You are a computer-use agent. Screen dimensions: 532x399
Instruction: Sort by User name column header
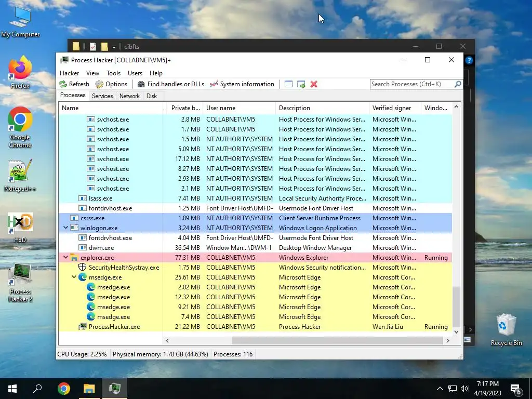[x=239, y=108]
